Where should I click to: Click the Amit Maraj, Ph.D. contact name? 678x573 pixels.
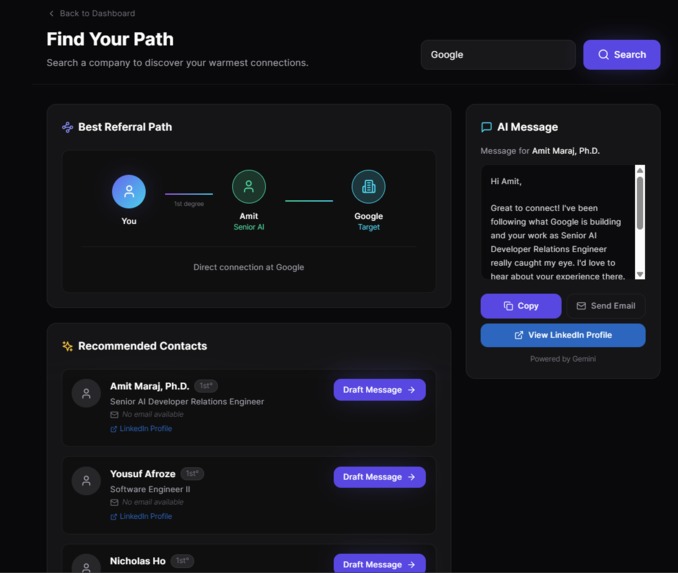tap(150, 386)
